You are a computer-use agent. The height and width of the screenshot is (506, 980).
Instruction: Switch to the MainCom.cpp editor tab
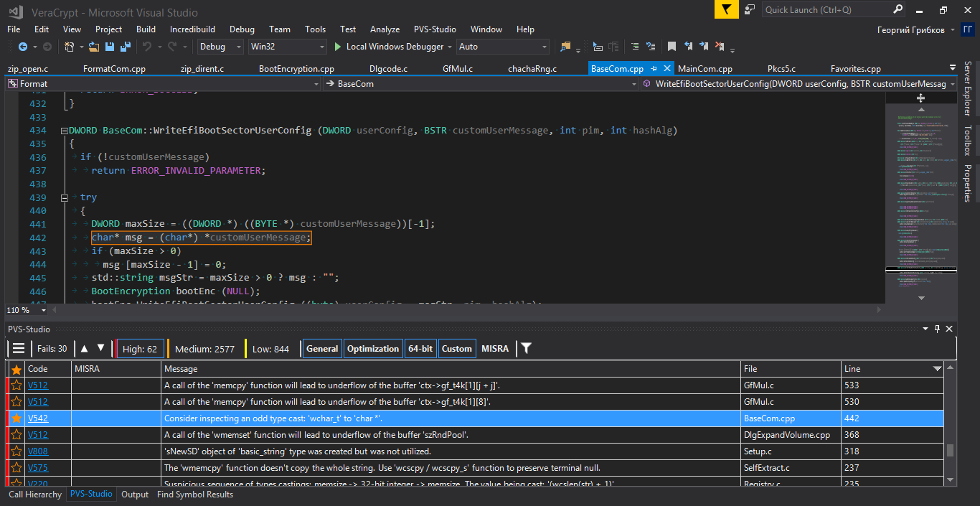coord(705,69)
